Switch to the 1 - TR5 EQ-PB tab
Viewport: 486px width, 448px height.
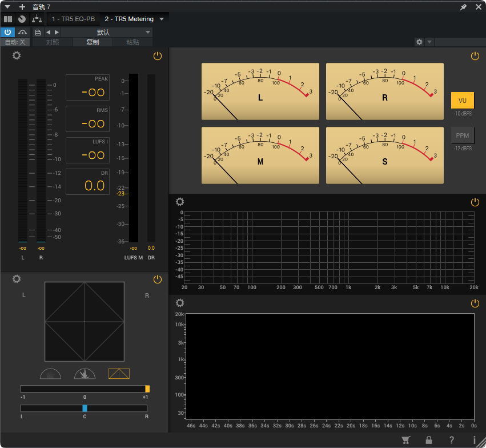[74, 19]
